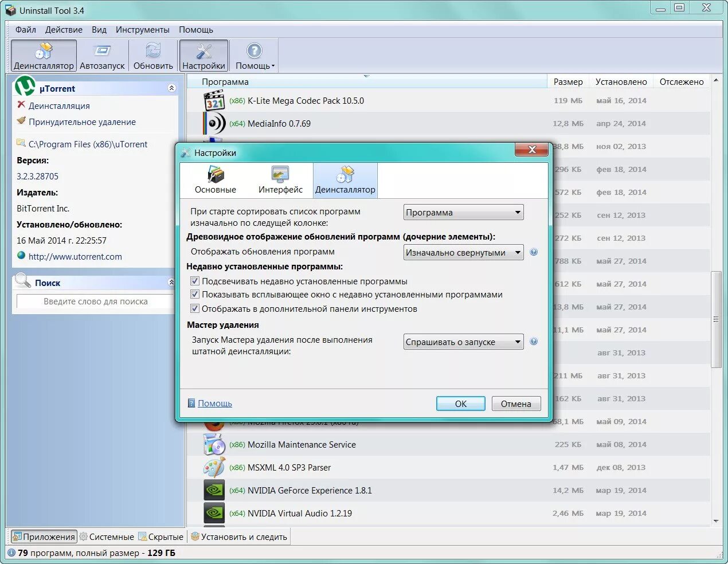Select the MSXML 4.0 SP3 Parser row

coord(448,467)
